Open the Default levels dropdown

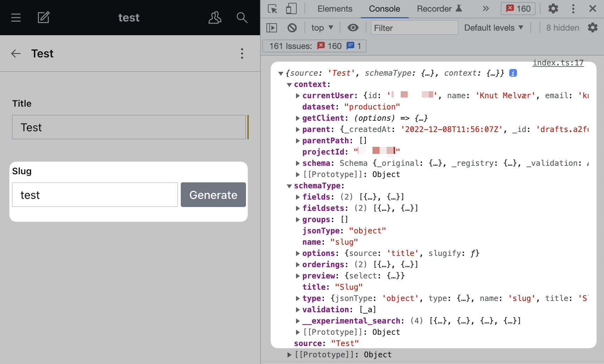tap(494, 28)
